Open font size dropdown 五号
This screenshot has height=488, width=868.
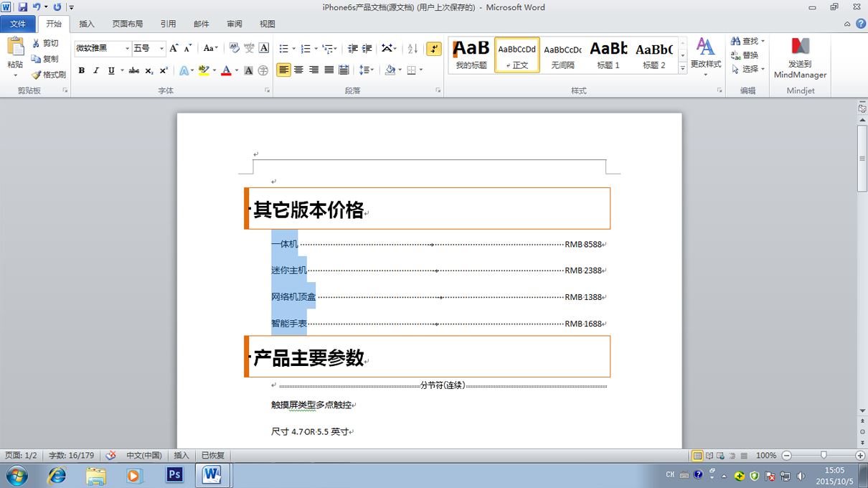(x=161, y=48)
